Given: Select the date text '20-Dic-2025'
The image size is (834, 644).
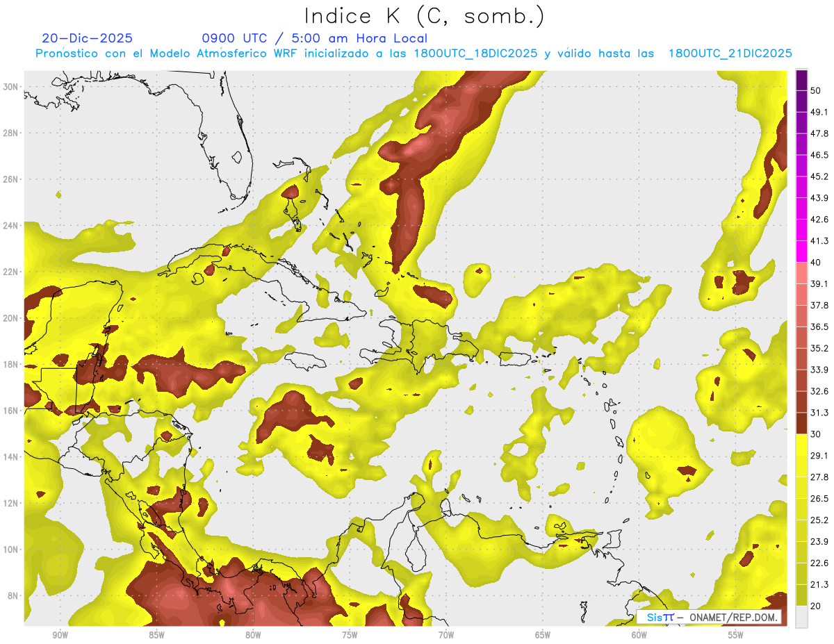Looking at the screenshot, I should (87, 38).
